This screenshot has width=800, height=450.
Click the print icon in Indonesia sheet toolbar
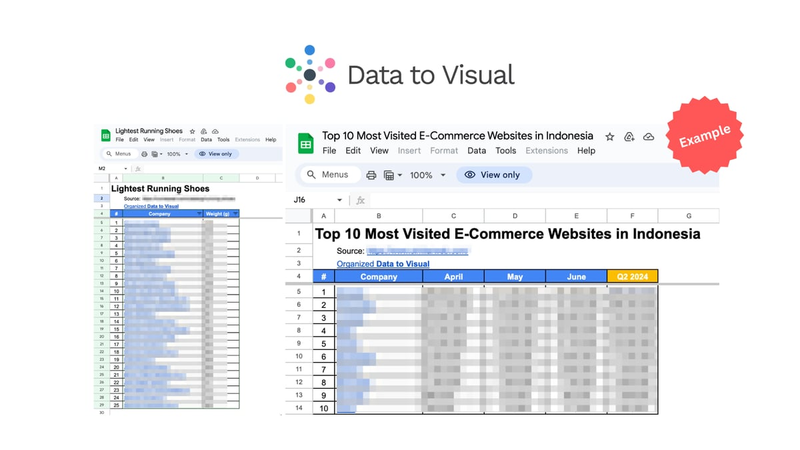point(371,175)
